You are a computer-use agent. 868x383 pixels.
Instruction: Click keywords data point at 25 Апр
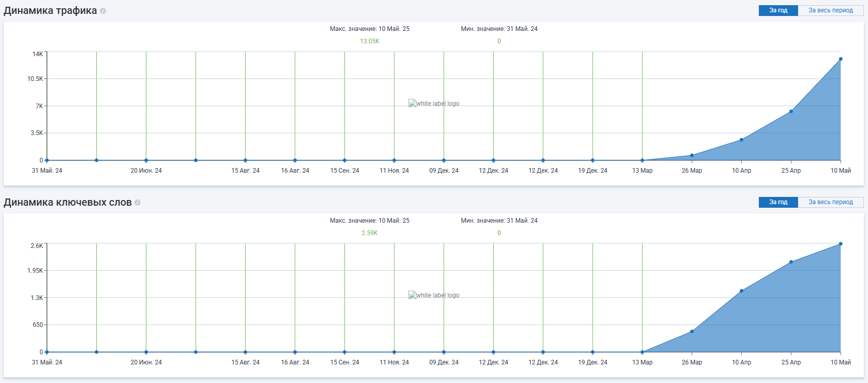[791, 262]
